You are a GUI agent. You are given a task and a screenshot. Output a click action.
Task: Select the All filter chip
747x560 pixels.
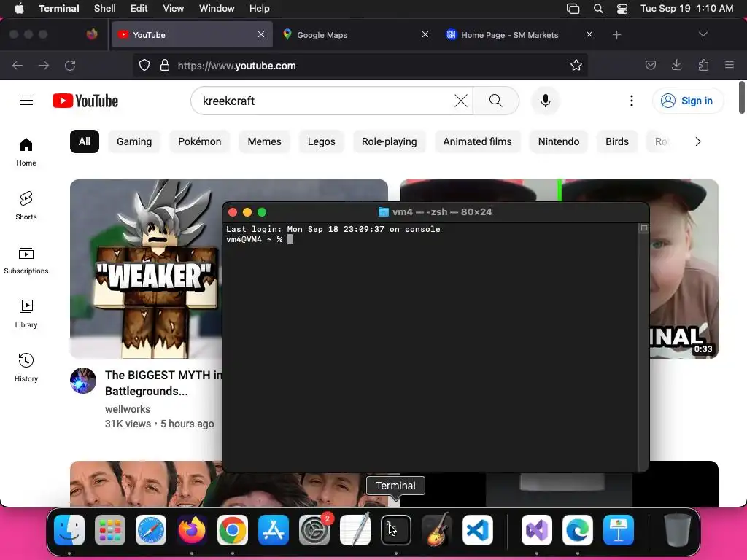point(85,141)
